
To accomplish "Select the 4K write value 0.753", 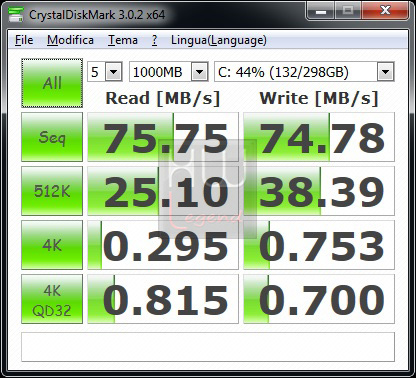I will coord(319,245).
